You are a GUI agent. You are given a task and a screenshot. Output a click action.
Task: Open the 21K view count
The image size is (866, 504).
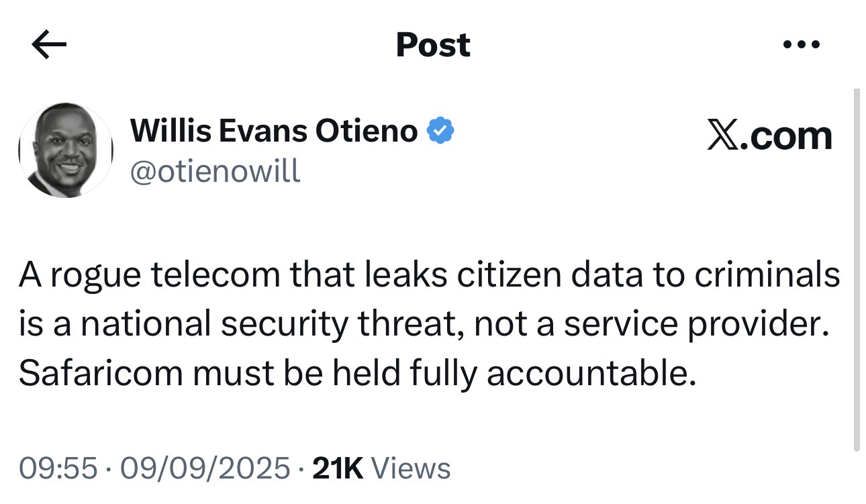(x=338, y=468)
